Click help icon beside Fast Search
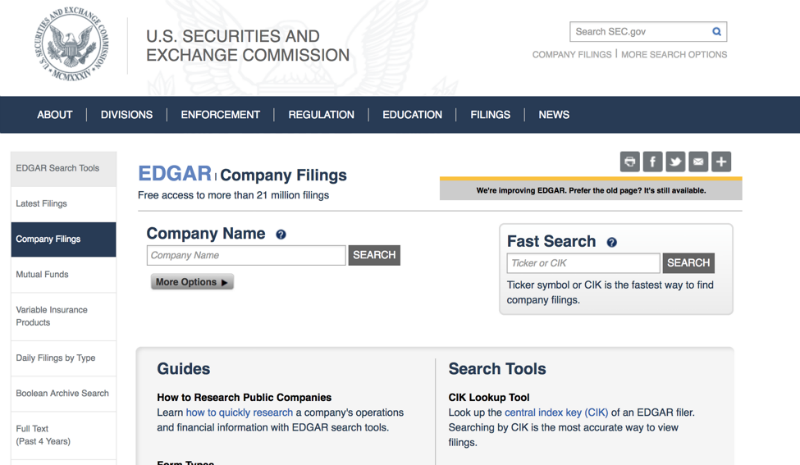 tap(612, 242)
